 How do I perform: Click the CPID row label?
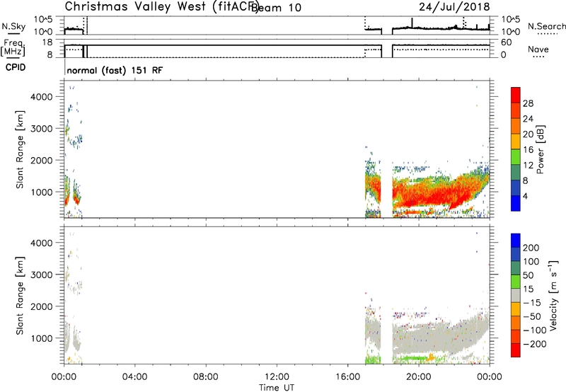[16, 67]
